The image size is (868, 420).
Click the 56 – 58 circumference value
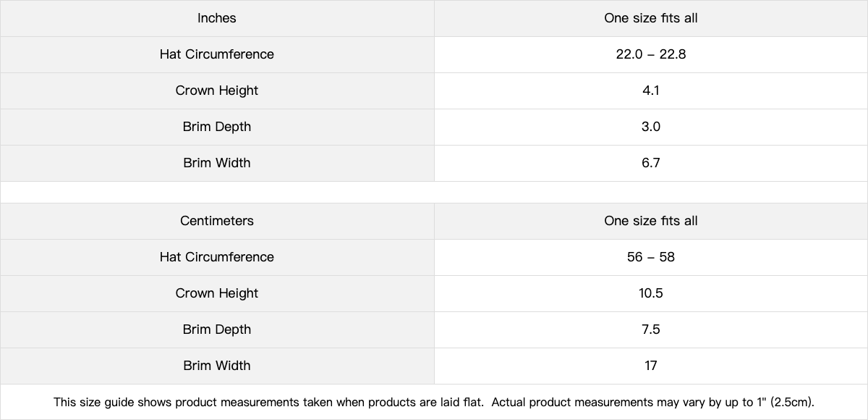coord(651,257)
